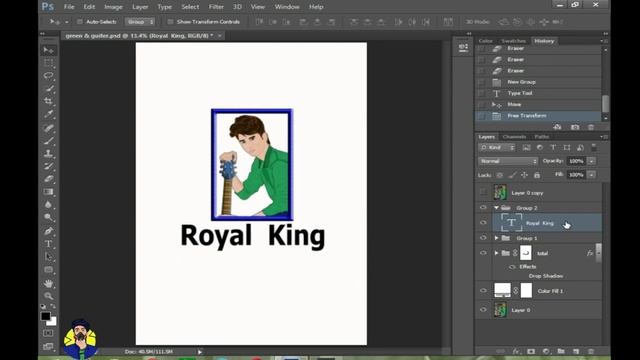Select the Hand tool
Image resolution: width=640 pixels, height=360 pixels.
pos(49,283)
